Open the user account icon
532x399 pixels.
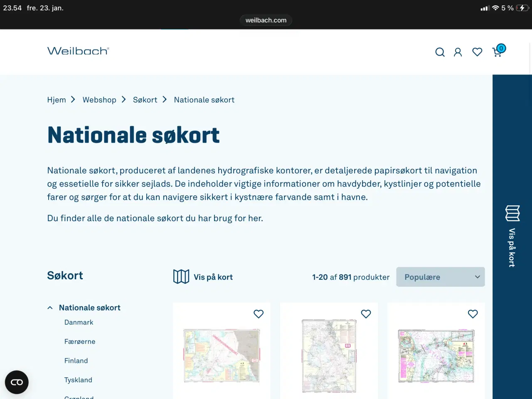(x=458, y=52)
